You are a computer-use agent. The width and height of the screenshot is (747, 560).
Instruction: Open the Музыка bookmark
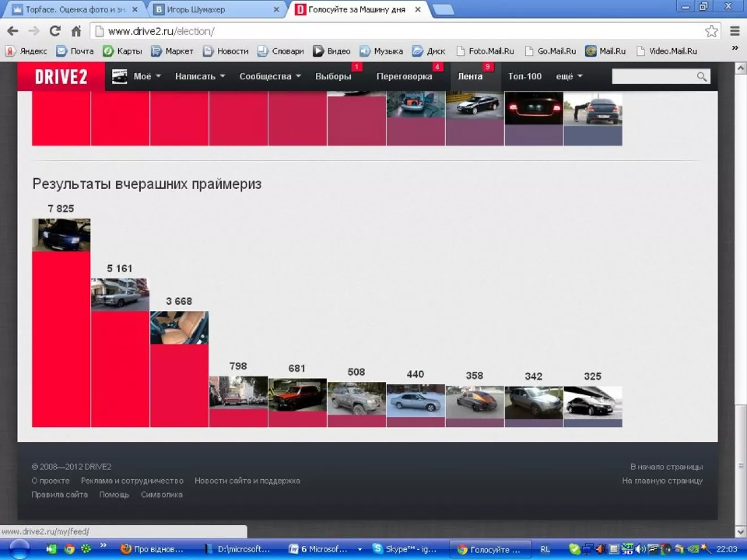pos(381,51)
